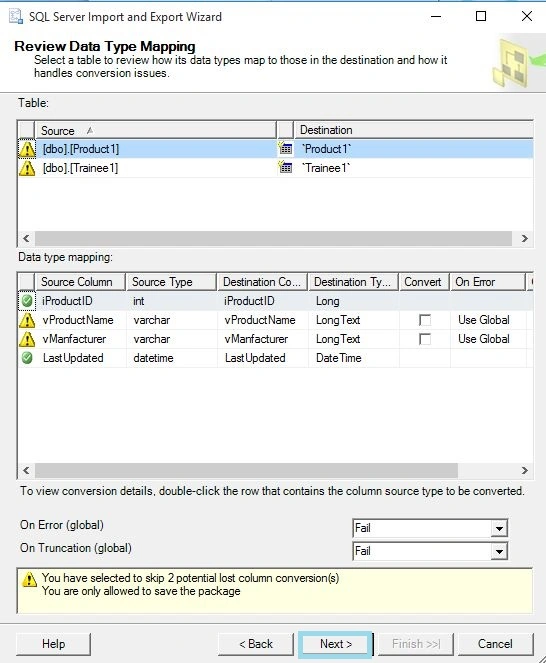Click right arrow of Table list scrollbar

click(524, 238)
